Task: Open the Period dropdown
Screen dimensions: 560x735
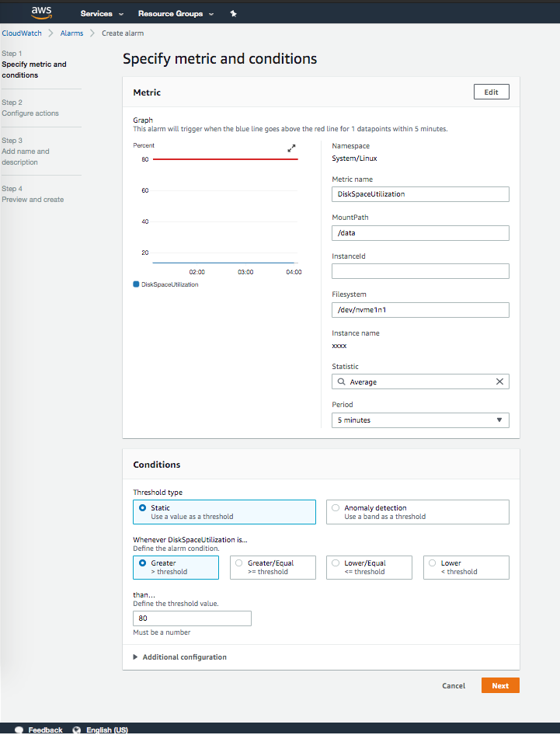Action: coord(420,420)
